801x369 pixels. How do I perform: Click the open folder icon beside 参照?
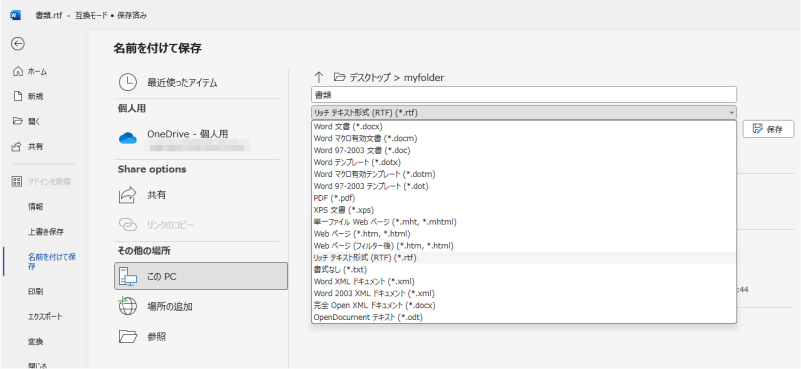click(128, 336)
